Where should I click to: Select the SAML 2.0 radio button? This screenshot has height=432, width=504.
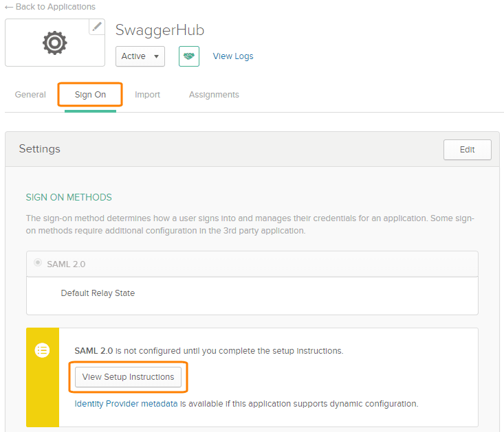(x=38, y=263)
